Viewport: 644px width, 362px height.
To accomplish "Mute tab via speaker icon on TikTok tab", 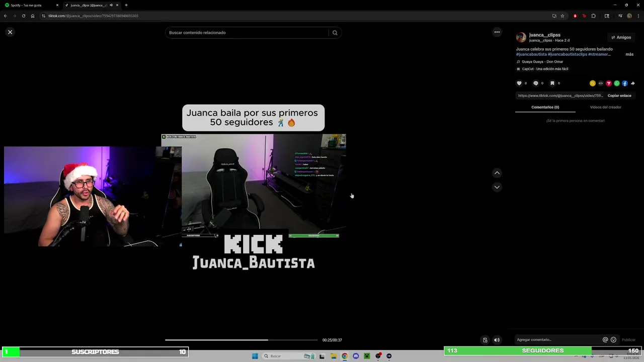I will [111, 5].
